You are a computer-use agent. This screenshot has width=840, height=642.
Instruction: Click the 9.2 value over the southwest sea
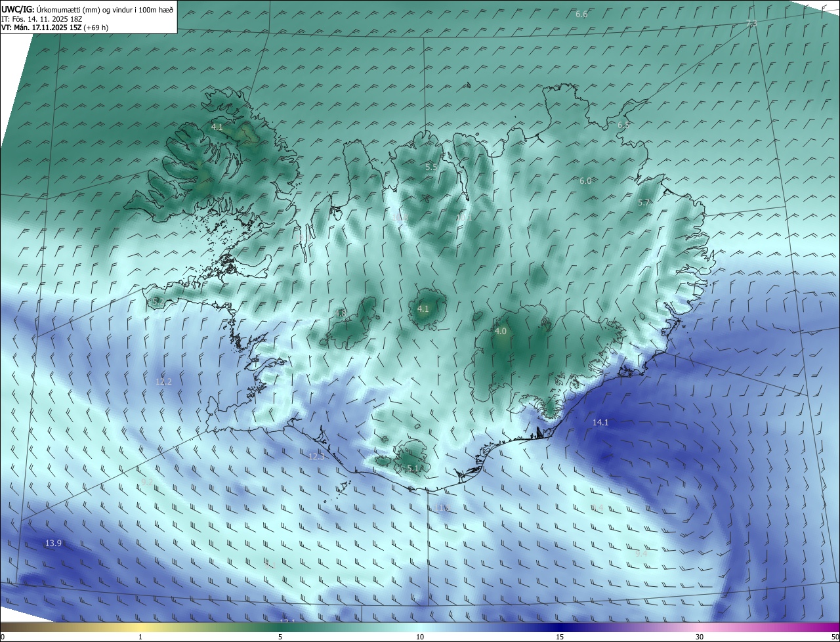pos(147,482)
